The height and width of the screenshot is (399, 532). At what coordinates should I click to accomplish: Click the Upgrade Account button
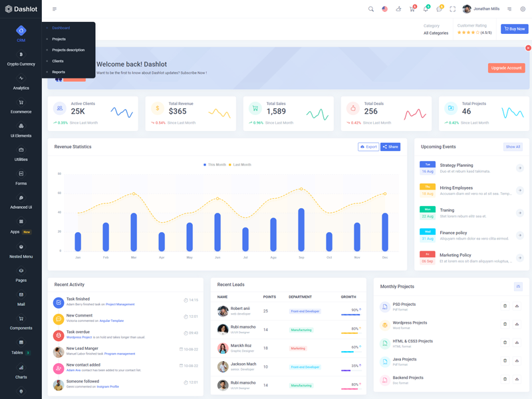(x=506, y=68)
